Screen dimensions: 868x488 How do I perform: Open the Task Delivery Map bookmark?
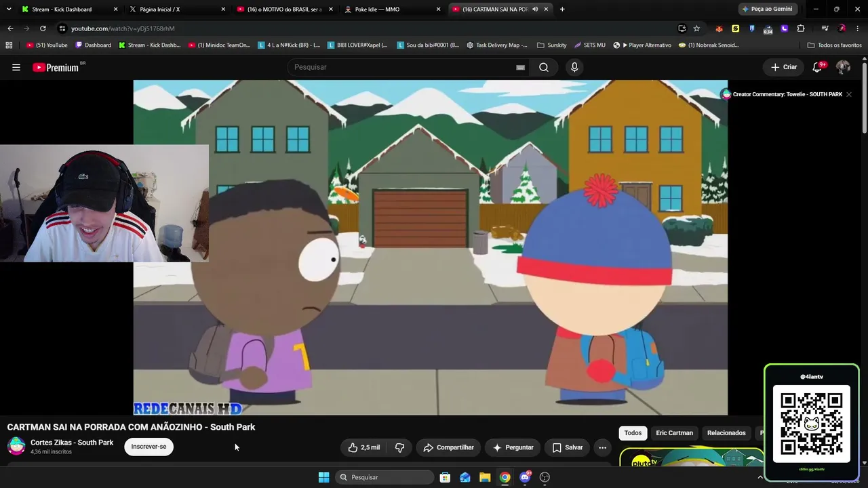click(497, 45)
